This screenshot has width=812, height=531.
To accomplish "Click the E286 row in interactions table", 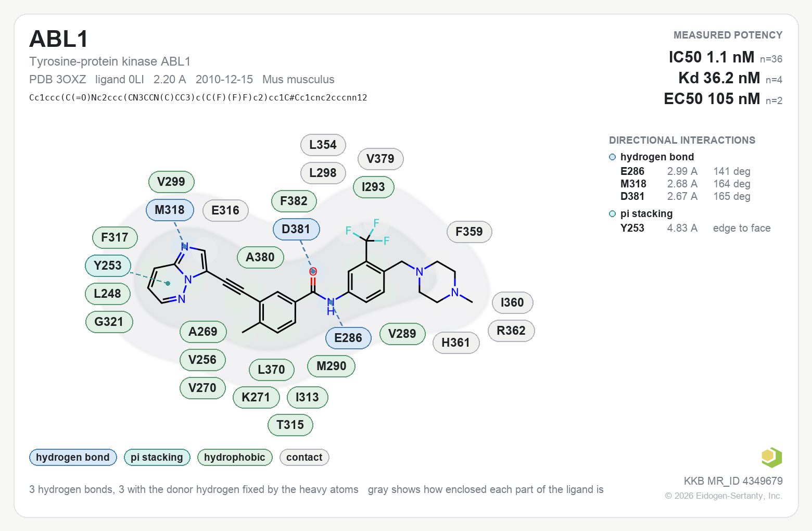I will pyautogui.click(x=686, y=171).
